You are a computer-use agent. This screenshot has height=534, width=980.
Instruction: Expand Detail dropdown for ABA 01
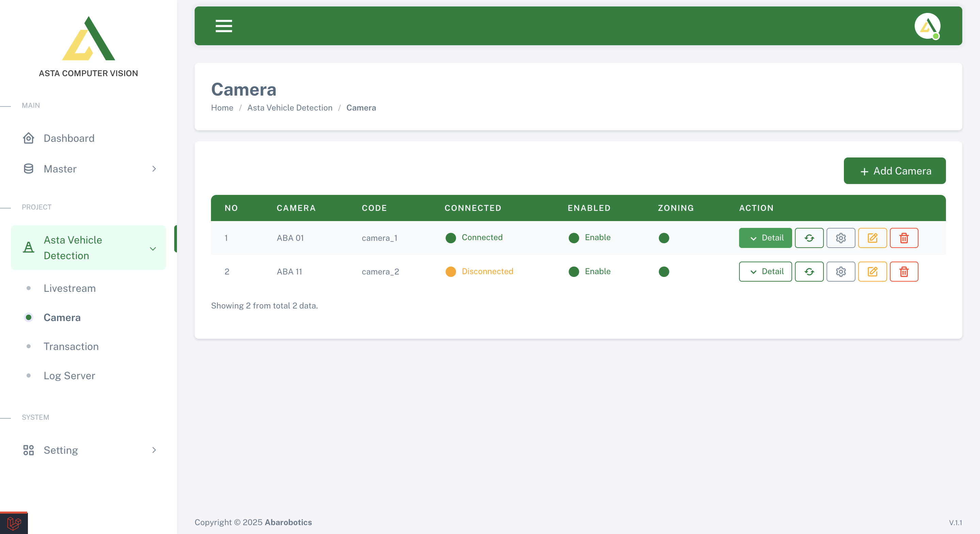tap(765, 238)
